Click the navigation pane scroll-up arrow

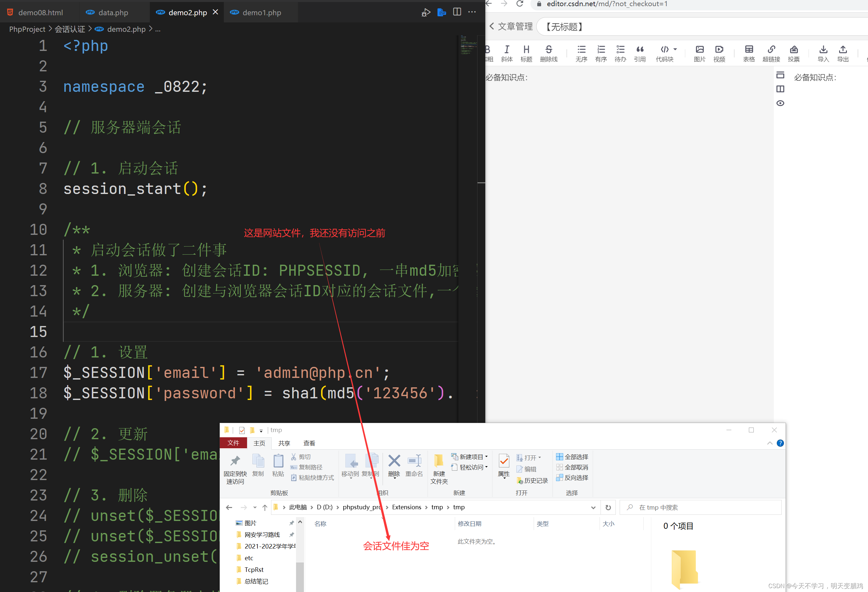pyautogui.click(x=300, y=523)
